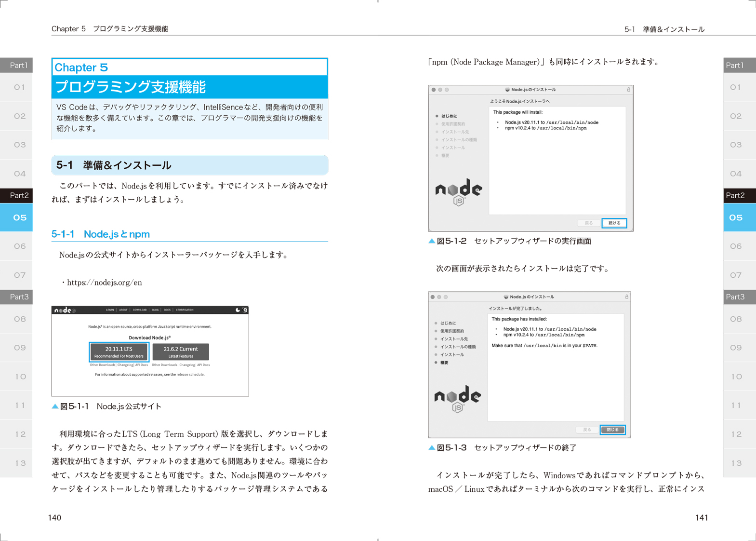Click the Node.js logo in figure 5-1-3 installer

[457, 398]
